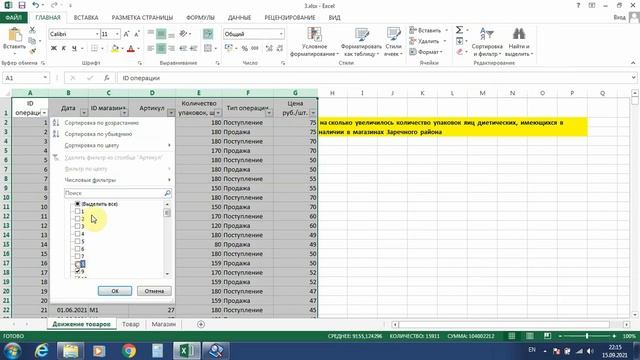This screenshot has height=360, width=640.
Task: Check the filter value 1 checkbox
Action: point(78,211)
